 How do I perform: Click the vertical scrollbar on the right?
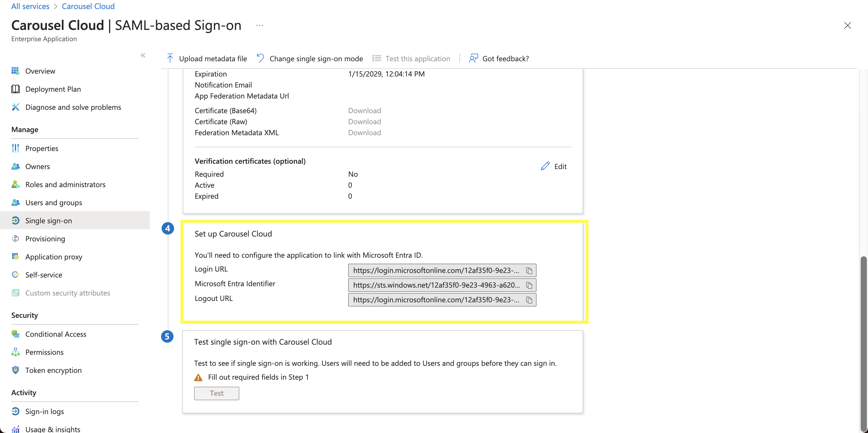[x=863, y=337]
